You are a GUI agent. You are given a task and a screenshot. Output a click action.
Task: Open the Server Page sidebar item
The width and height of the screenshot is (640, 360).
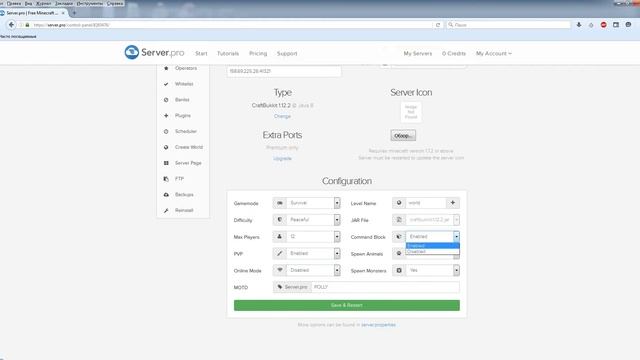(188, 163)
